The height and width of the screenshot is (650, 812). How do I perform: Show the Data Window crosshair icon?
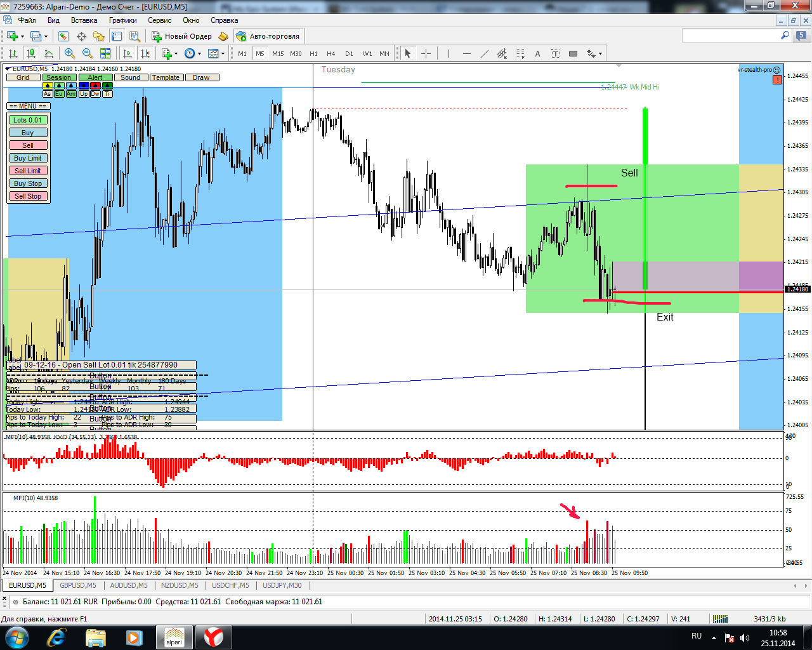(81, 36)
